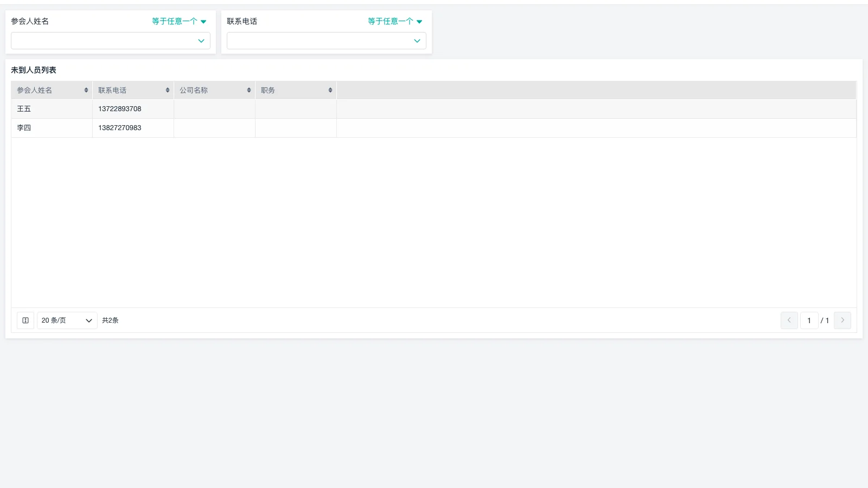Viewport: 868px width, 488px height.
Task: Click the 未到人员列表 table title
Action: click(x=34, y=70)
